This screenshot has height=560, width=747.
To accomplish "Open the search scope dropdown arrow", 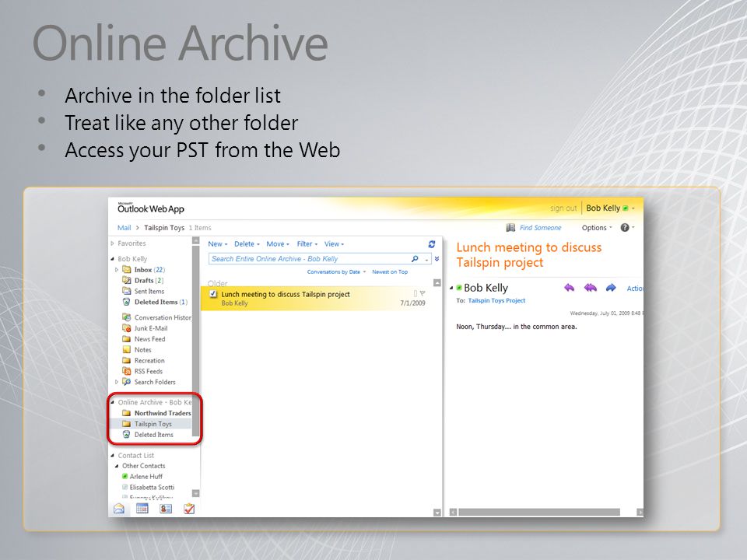I will tap(426, 260).
